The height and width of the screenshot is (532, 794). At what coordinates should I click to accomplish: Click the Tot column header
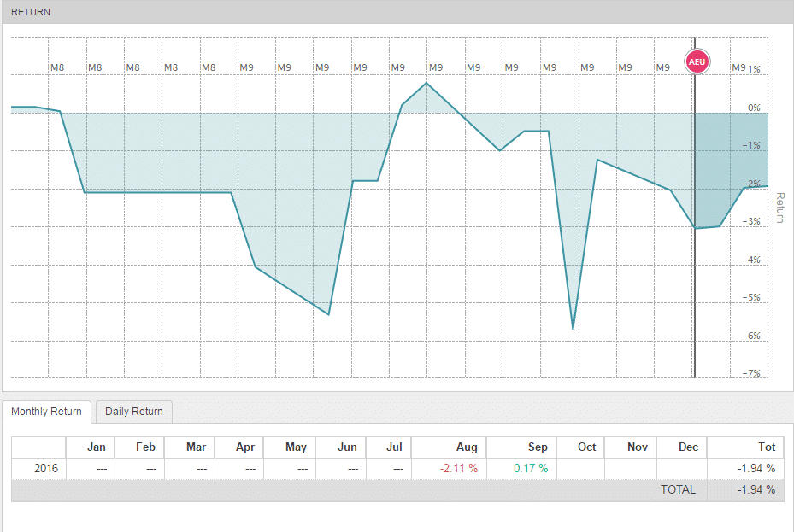(767, 447)
